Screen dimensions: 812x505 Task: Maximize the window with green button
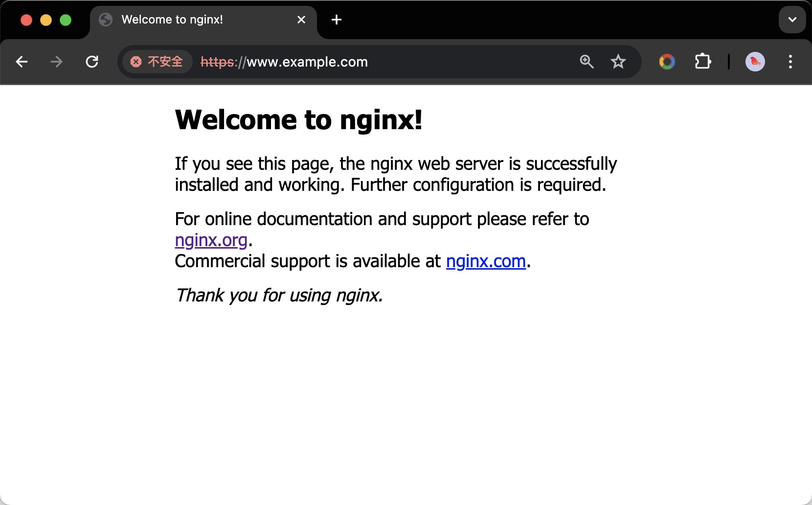click(x=66, y=20)
